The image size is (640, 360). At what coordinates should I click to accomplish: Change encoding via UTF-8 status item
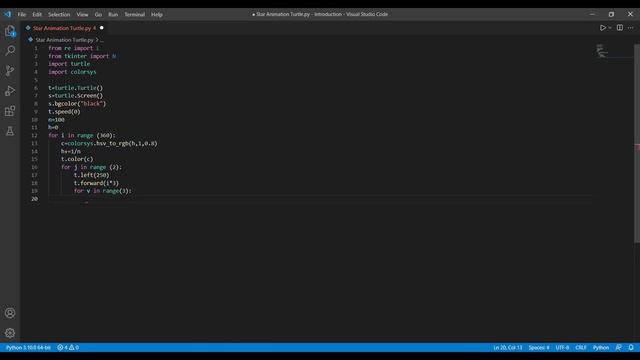click(x=562, y=348)
